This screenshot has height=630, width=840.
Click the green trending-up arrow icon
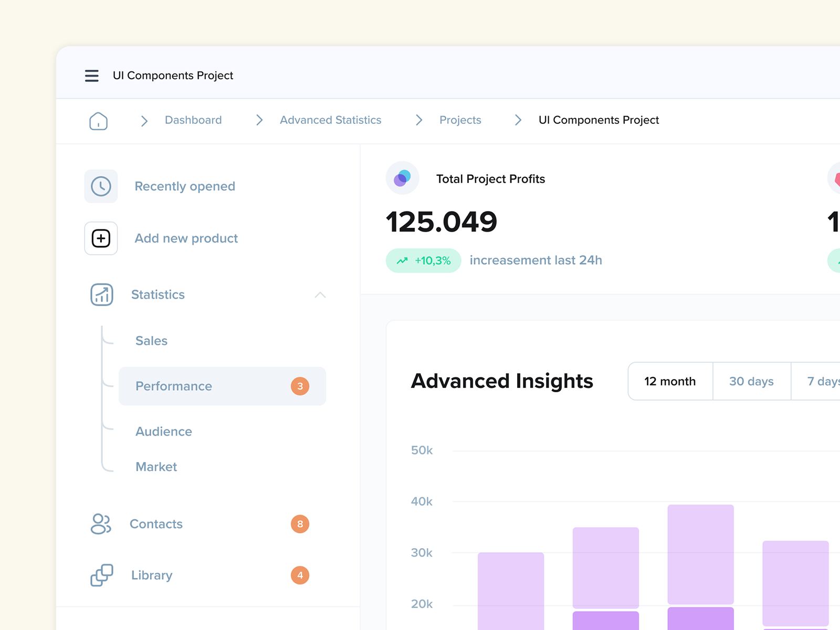[402, 260]
